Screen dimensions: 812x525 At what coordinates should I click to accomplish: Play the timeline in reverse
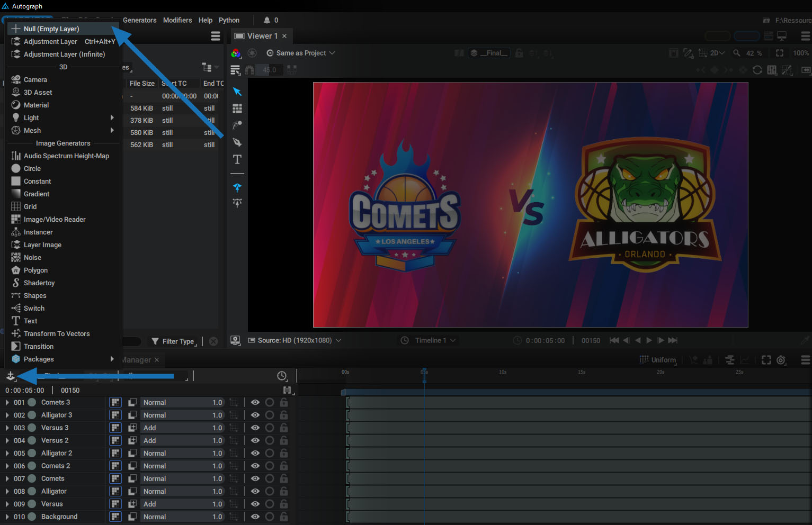coord(638,340)
